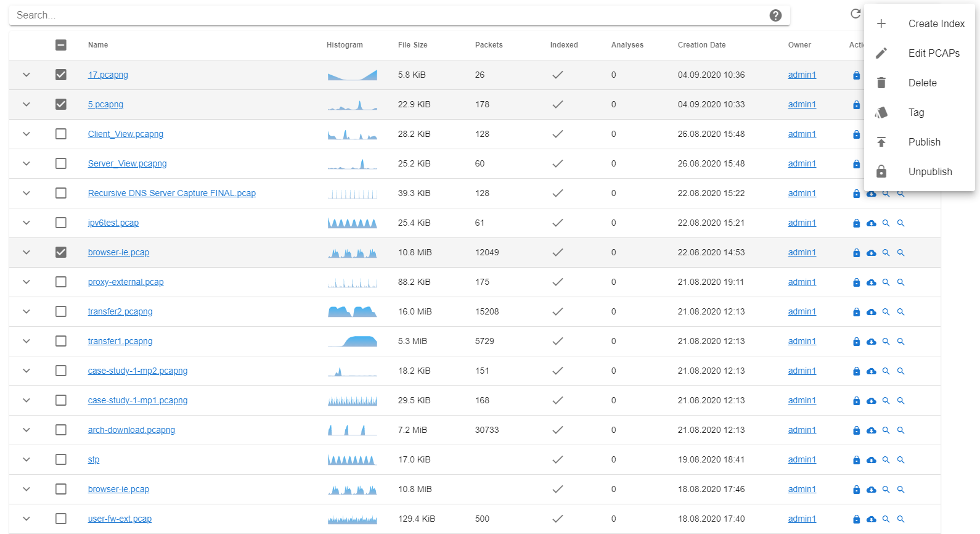Choose Delete from the actions menu
This screenshot has height=534, width=980.
920,83
